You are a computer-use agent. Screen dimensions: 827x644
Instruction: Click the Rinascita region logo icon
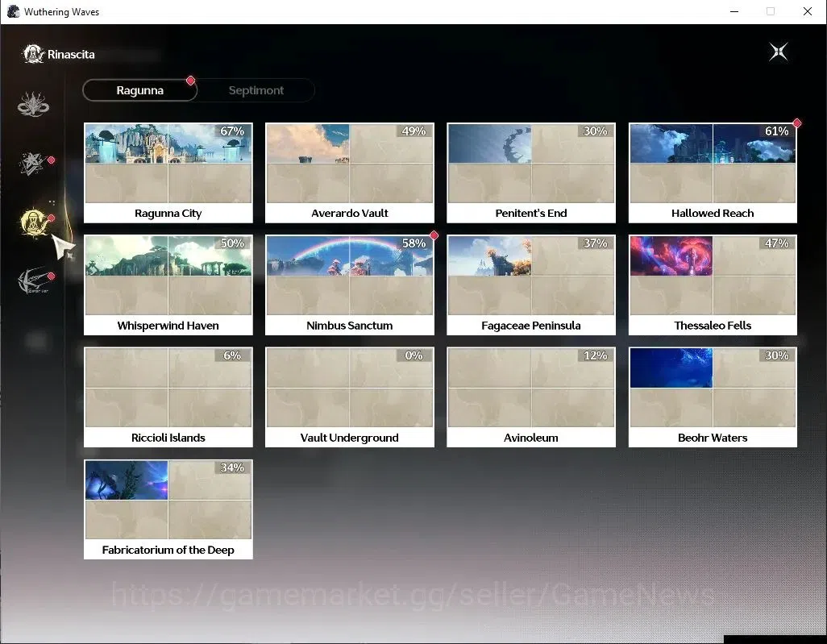pos(33,54)
